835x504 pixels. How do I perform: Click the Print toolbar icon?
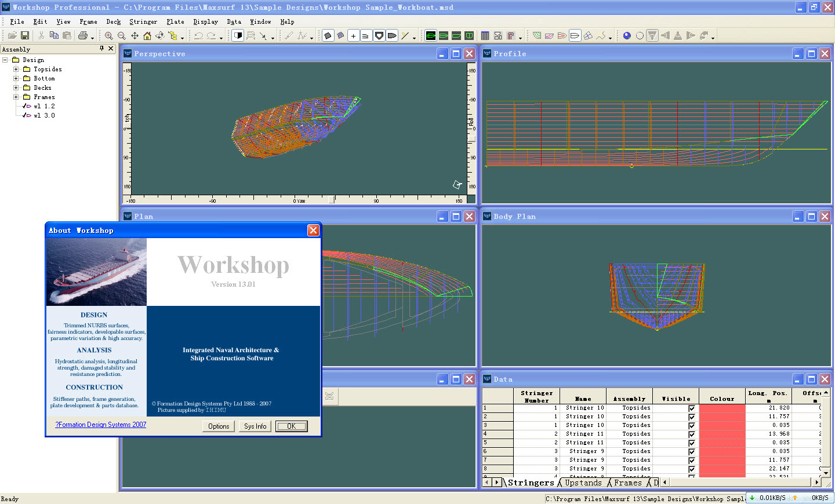click(x=82, y=36)
